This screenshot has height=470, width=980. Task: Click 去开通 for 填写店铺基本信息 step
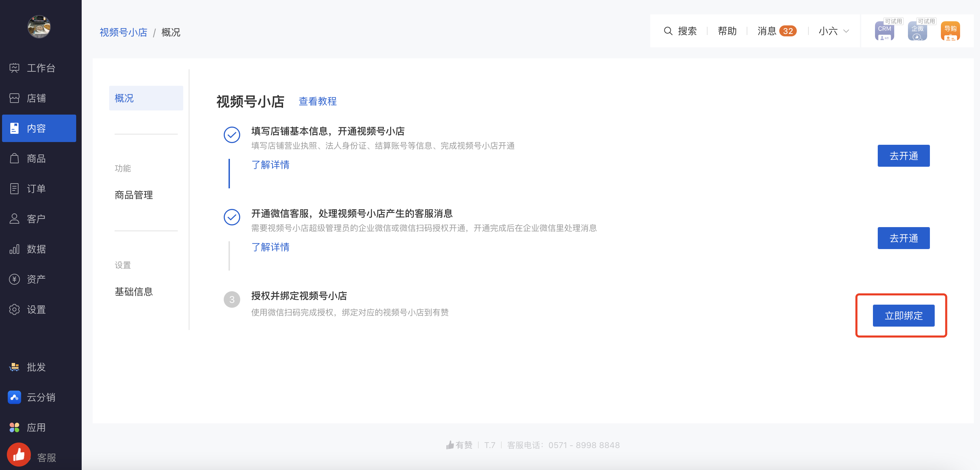point(903,156)
